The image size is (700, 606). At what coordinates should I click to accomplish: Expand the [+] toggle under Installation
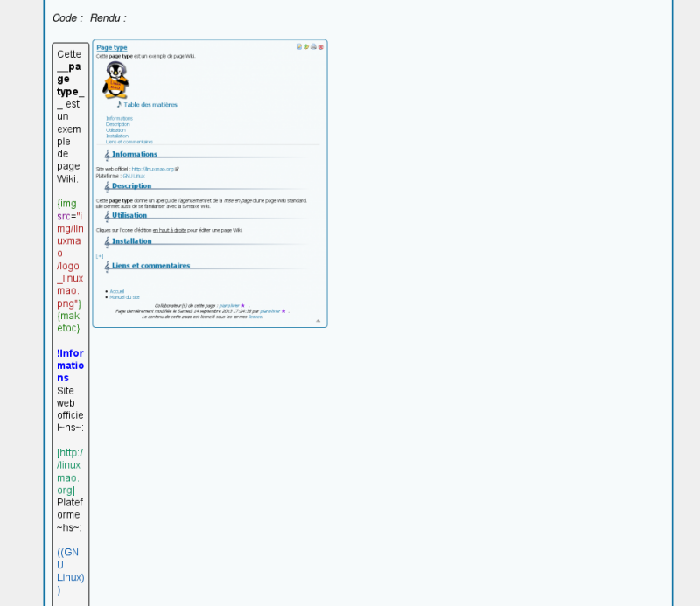100,256
